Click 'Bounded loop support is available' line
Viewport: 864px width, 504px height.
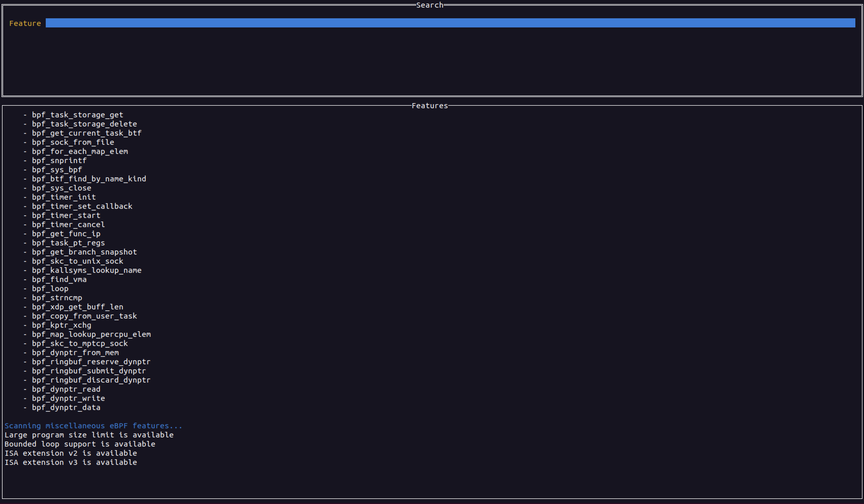(80, 444)
